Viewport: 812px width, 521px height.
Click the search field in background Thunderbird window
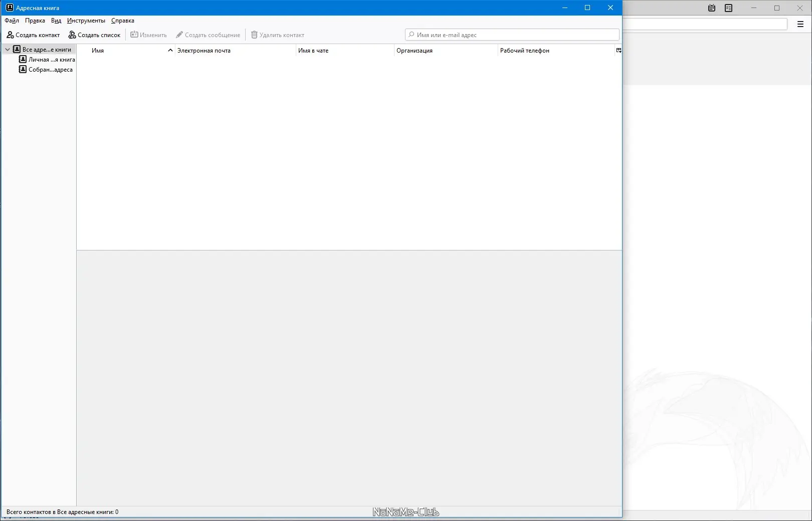tap(705, 24)
